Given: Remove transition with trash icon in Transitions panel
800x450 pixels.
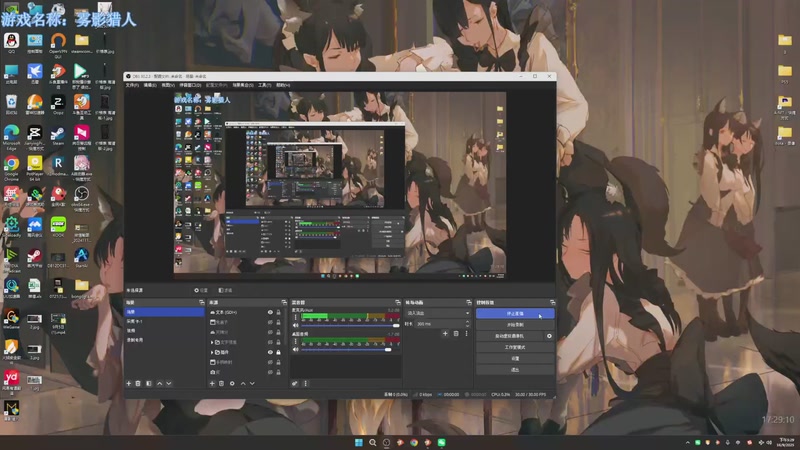Looking at the screenshot, I should [x=456, y=333].
